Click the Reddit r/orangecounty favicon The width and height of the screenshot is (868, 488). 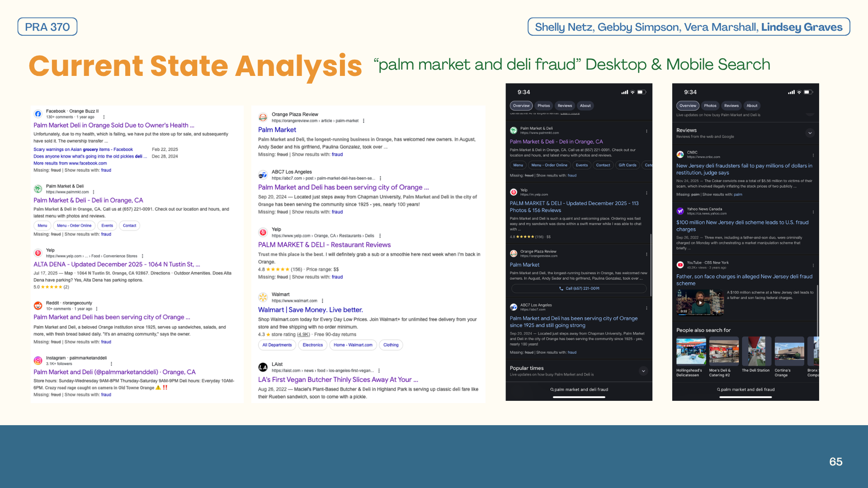[x=38, y=306]
